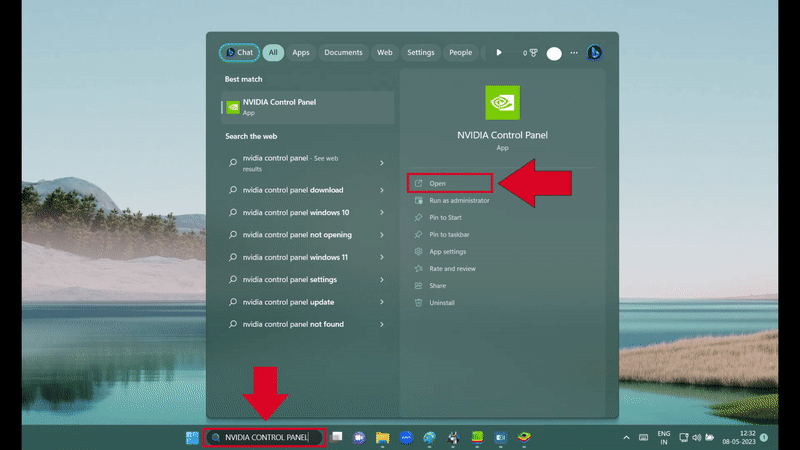Screen dimensions: 800x450
Task: Click the share icon beside Share
Action: (418, 286)
